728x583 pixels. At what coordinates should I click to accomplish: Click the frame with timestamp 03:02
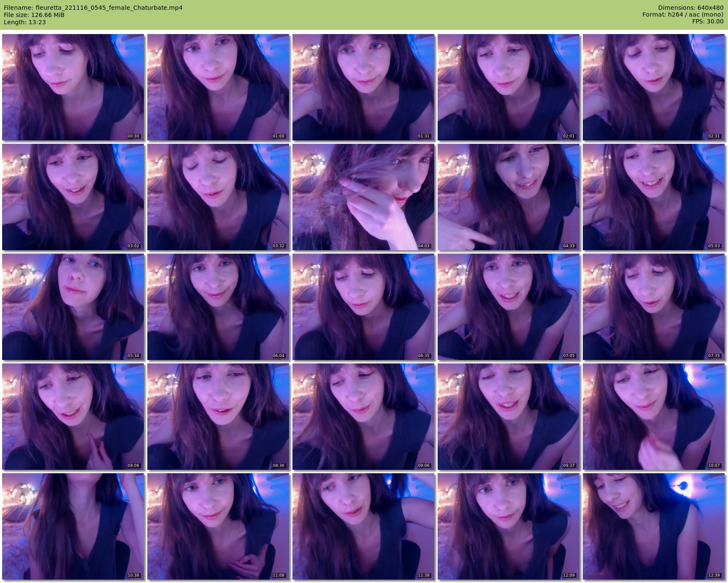[x=73, y=197]
